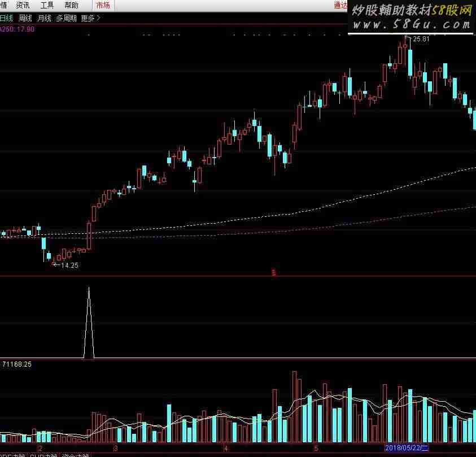
Task: Click the month 3 marker on date axis
Action: coord(115,448)
